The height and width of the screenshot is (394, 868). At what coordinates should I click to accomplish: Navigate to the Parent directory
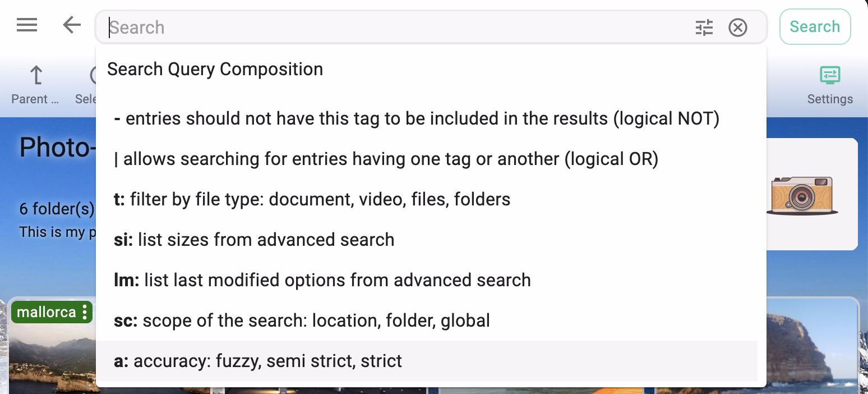tap(35, 83)
